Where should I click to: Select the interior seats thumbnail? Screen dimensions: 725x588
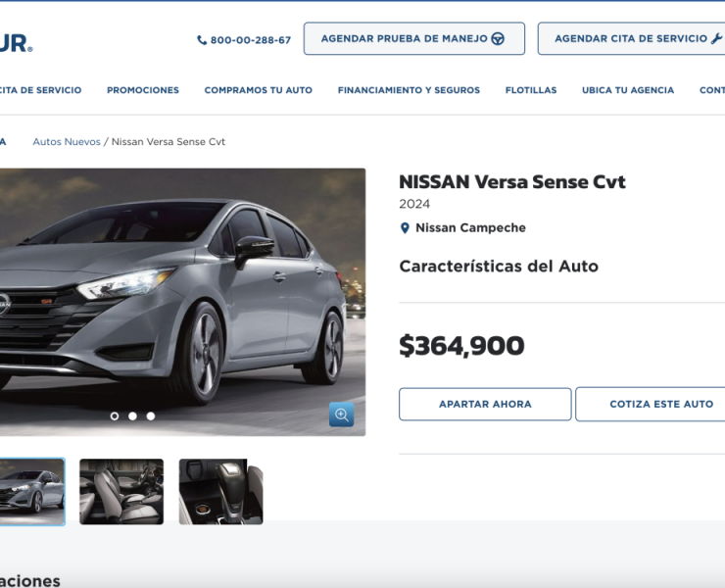(121, 492)
